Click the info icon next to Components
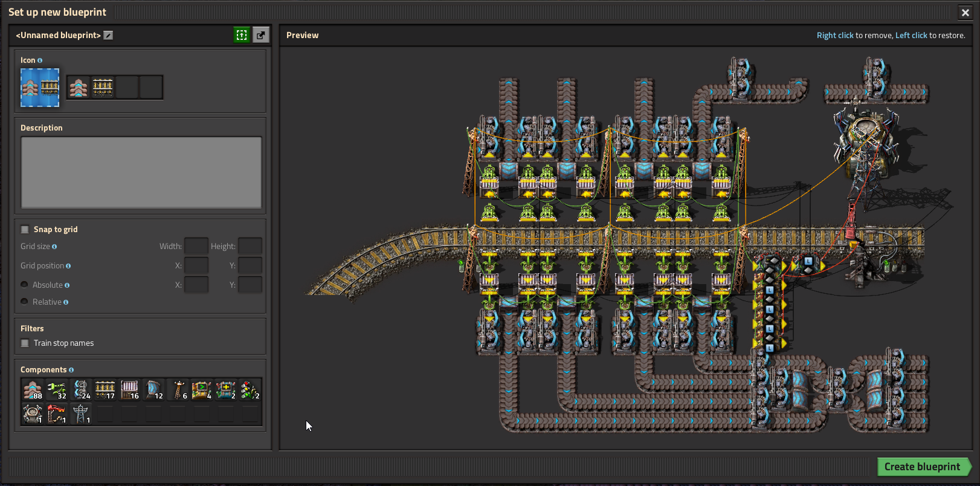Screen dimensions: 980x486 tap(71, 370)
